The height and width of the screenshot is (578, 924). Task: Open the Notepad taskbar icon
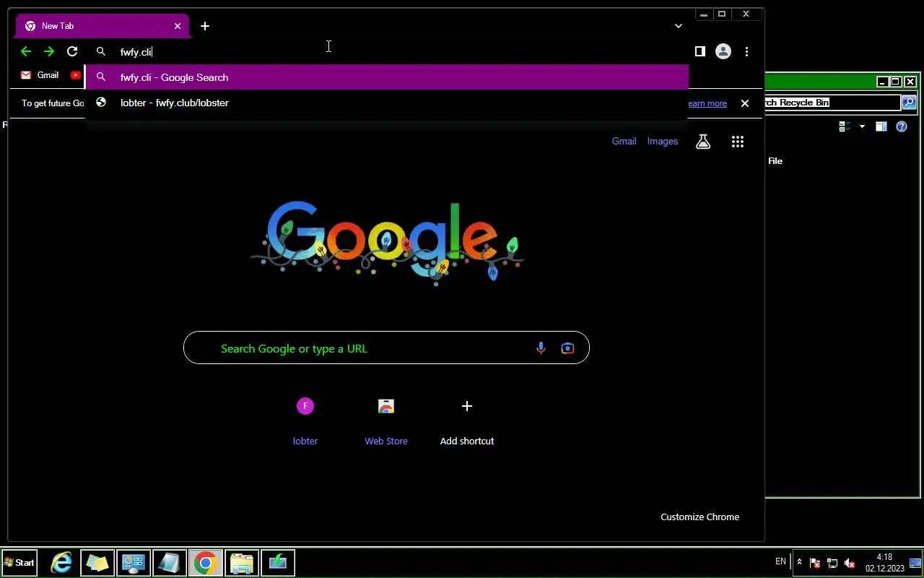[170, 563]
